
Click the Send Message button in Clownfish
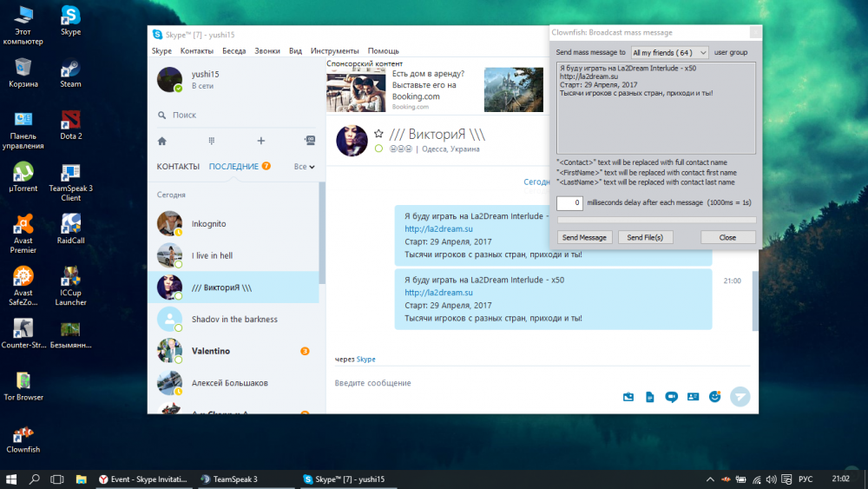(x=584, y=237)
